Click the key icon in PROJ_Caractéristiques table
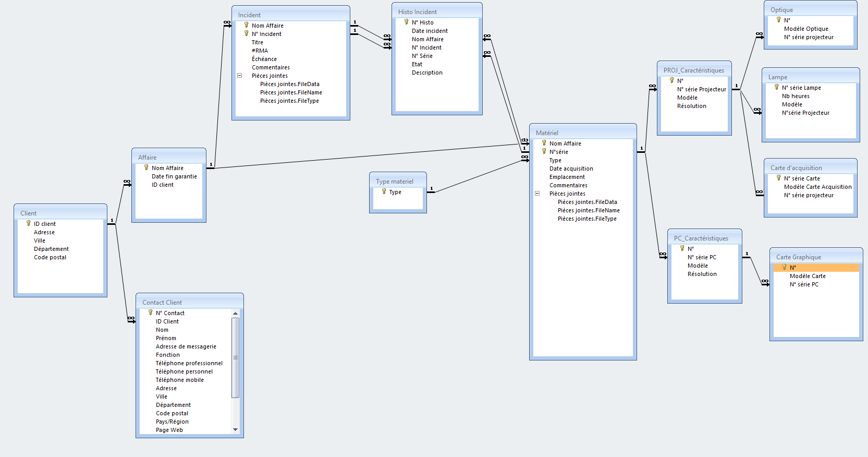Image resolution: width=868 pixels, height=457 pixels. [671, 80]
